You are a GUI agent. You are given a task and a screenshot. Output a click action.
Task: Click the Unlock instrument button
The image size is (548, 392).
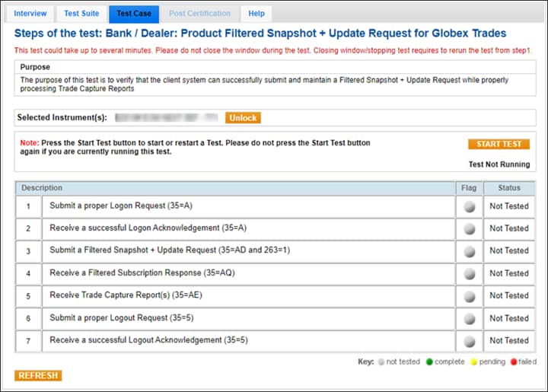tap(243, 118)
